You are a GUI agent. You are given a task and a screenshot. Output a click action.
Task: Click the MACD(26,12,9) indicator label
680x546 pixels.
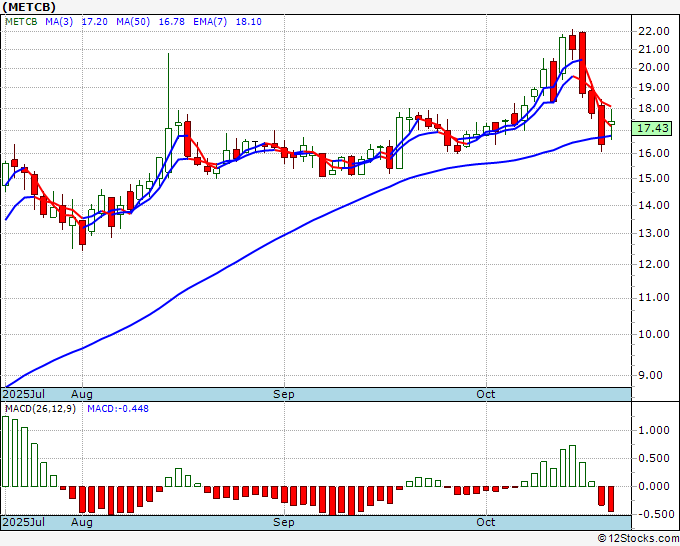click(41, 409)
